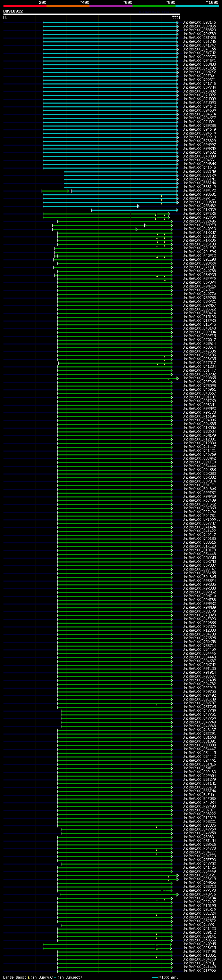Click the alignment bar for UniRef100_A4QPM5
This screenshot has width=222, height=980.
coord(108,944)
